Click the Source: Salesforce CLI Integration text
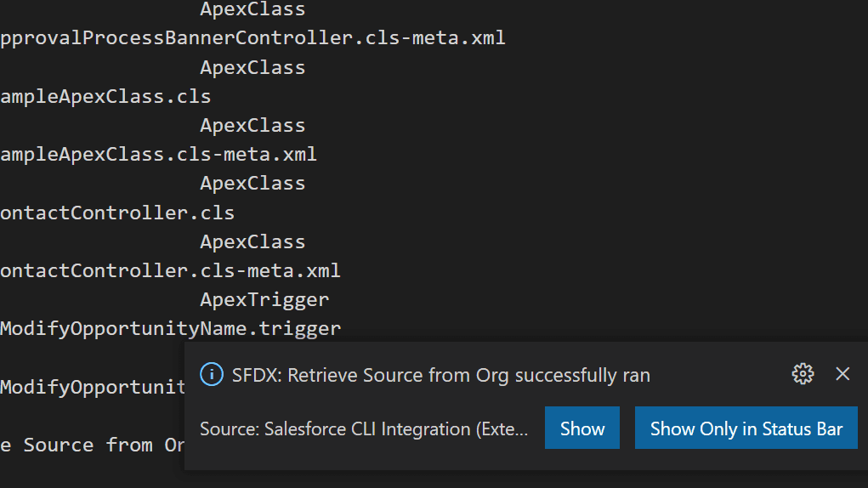 tap(364, 428)
